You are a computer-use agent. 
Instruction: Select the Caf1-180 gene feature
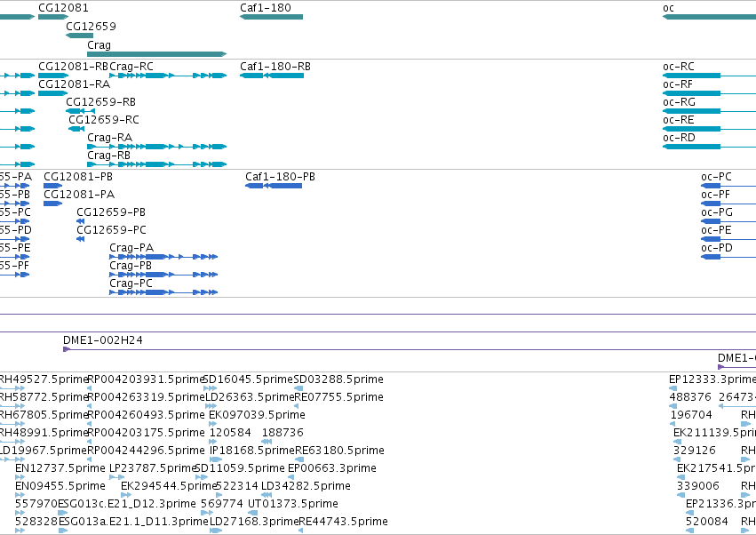(272, 17)
